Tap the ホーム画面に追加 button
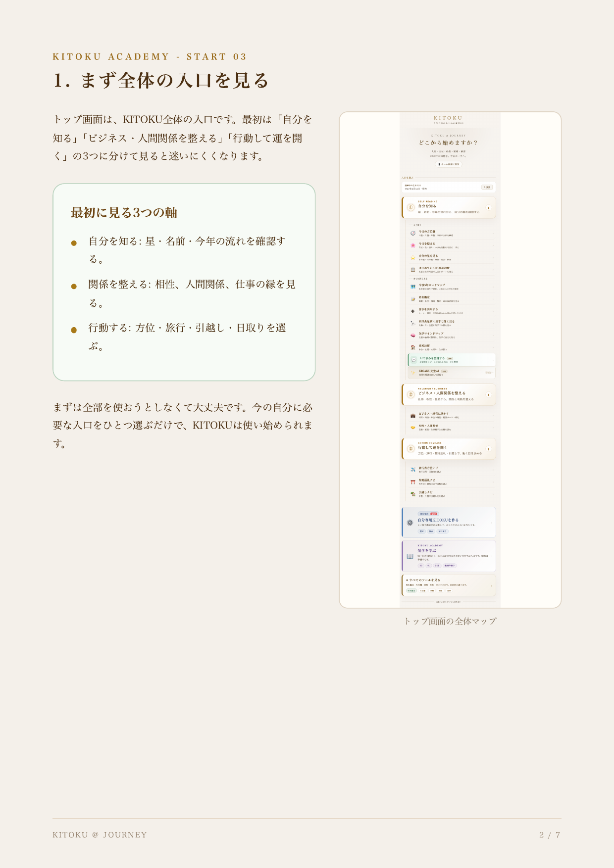Screen dimensions: 614x868 (449, 164)
